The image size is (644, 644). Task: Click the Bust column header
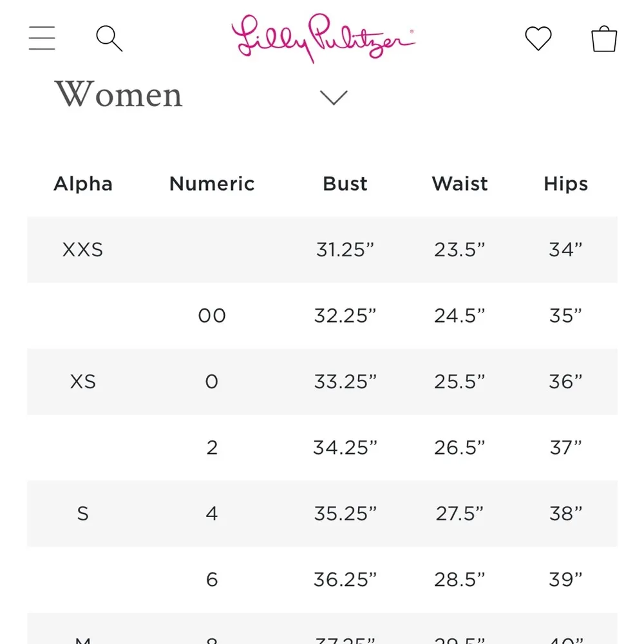coord(345,184)
